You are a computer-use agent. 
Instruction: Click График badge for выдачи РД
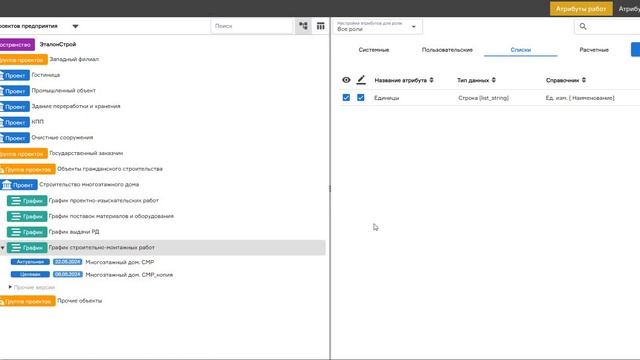coord(27,232)
